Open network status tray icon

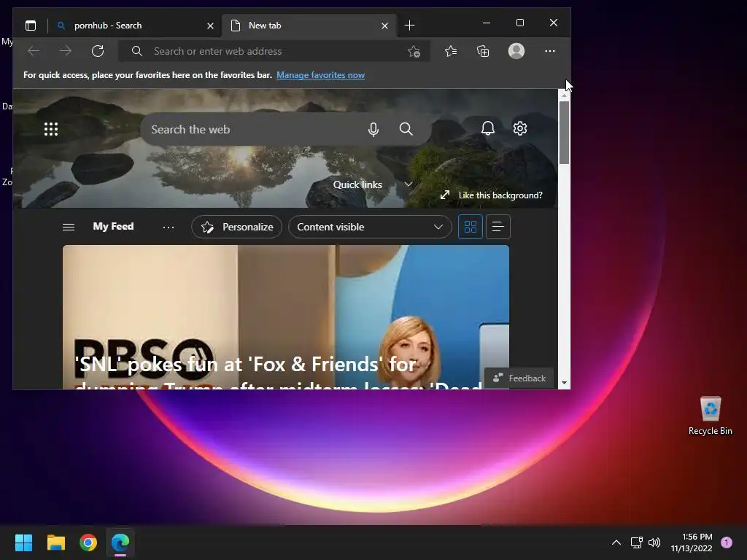[636, 542]
